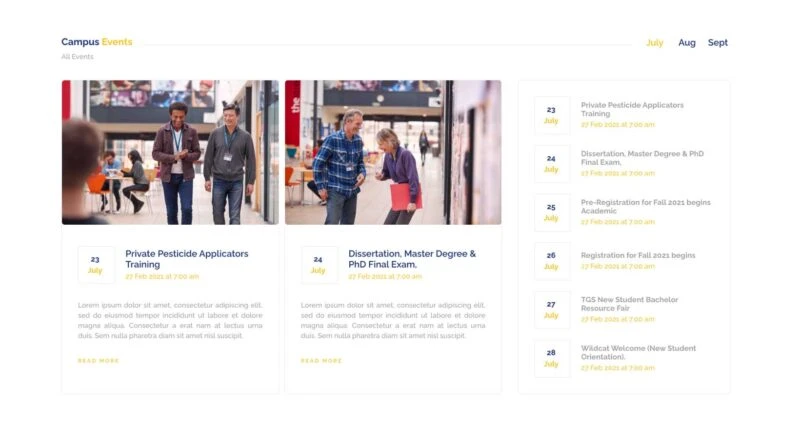Open Pre-Registration for Fall 2021 sidebar event
This screenshot has width=800, height=428.
point(645,206)
